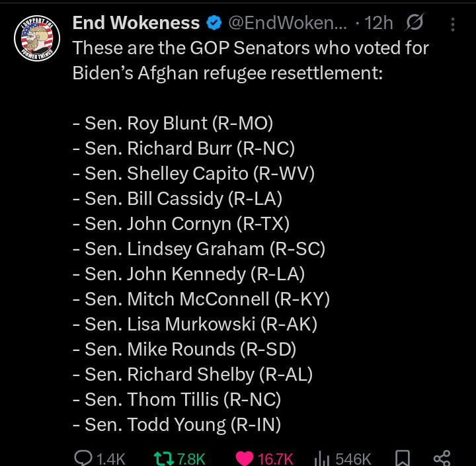
Task: Open the three-dot more options menu
Action: (x=453, y=24)
